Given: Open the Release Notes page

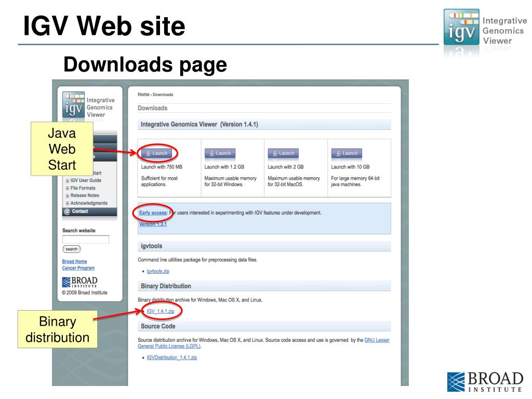Looking at the screenshot, I should coord(85,195).
